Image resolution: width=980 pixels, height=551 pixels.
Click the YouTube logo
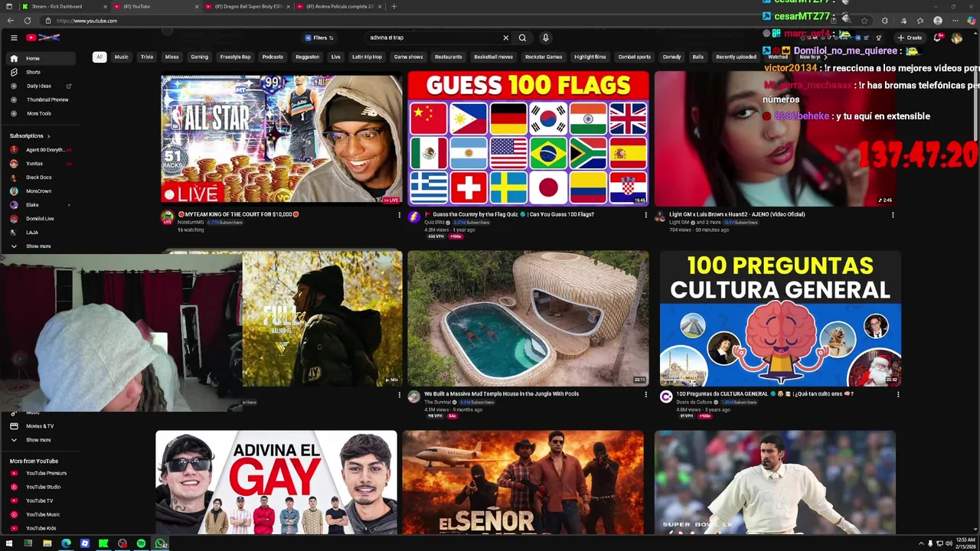(x=43, y=37)
